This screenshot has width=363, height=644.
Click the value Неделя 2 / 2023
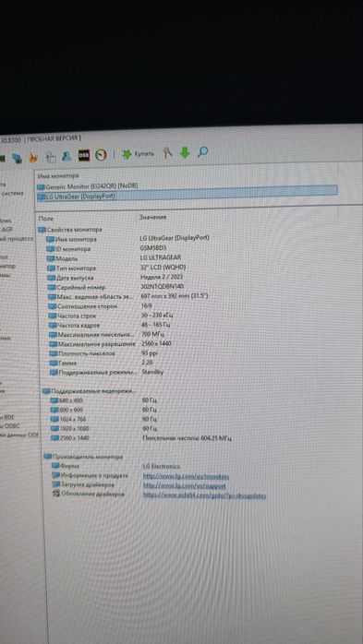pos(162,277)
